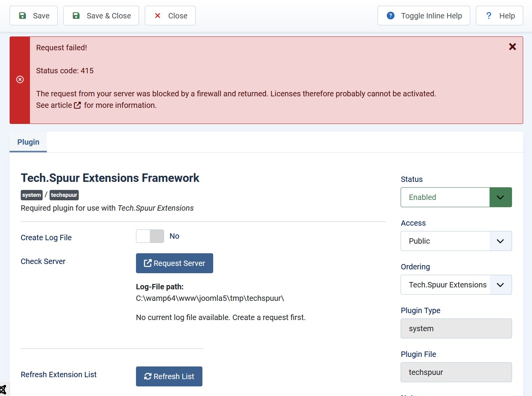Toggle Inline Help on
Image resolution: width=532 pixels, height=396 pixels.
pos(423,16)
